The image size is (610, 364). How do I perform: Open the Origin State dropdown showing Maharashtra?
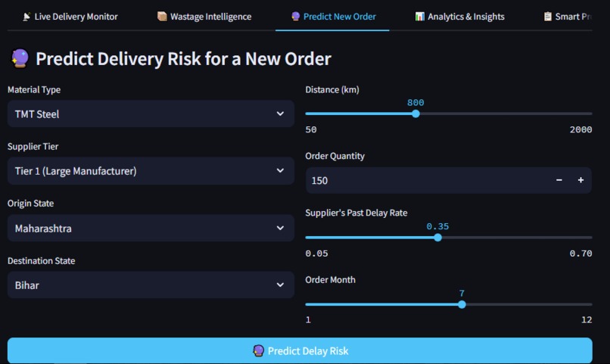pyautogui.click(x=151, y=228)
